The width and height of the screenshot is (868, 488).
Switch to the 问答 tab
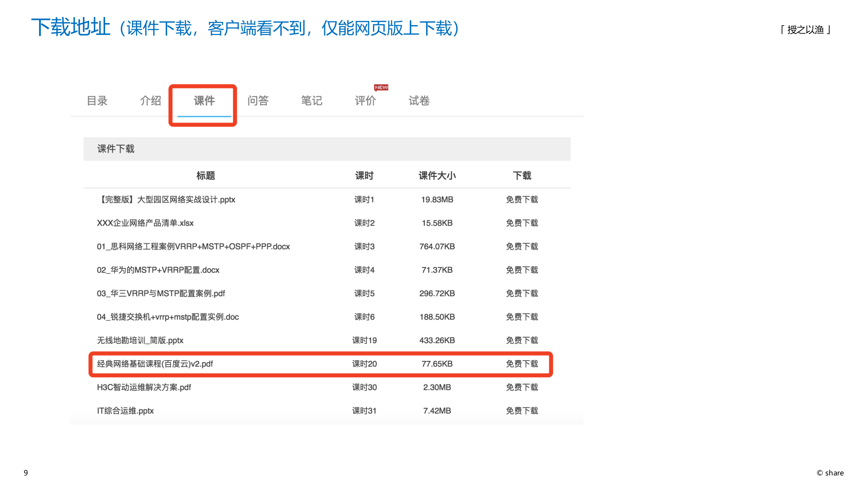tap(259, 101)
